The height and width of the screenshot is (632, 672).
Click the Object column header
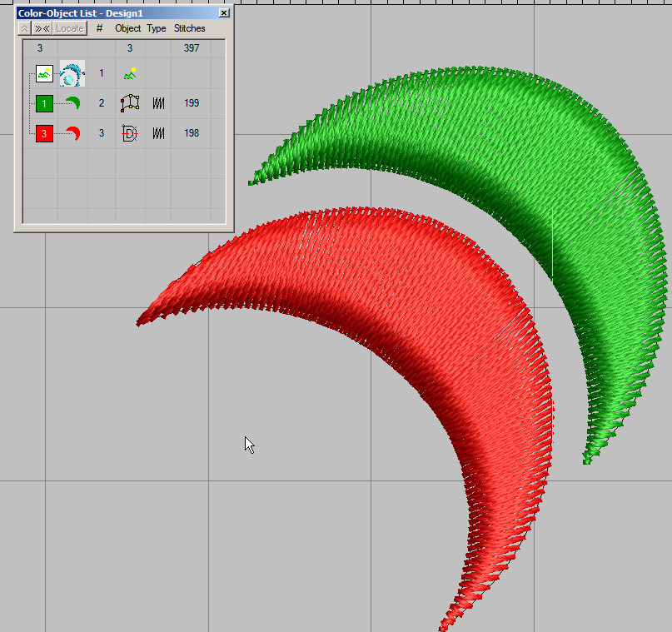(128, 28)
